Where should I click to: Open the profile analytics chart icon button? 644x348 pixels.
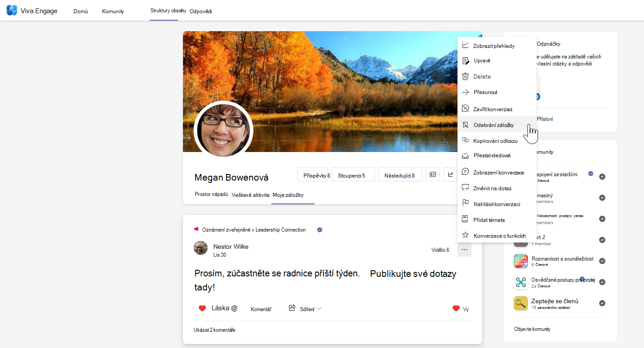(x=450, y=174)
